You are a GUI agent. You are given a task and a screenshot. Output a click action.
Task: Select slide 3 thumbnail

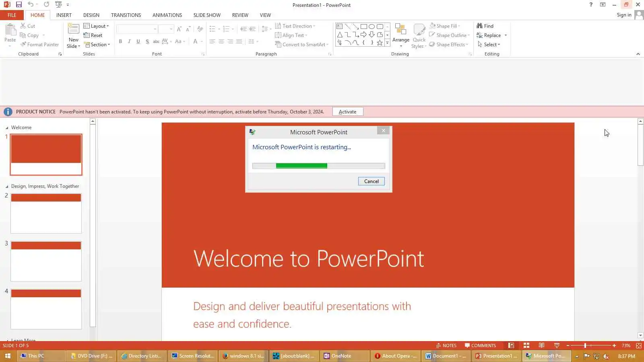46,261
